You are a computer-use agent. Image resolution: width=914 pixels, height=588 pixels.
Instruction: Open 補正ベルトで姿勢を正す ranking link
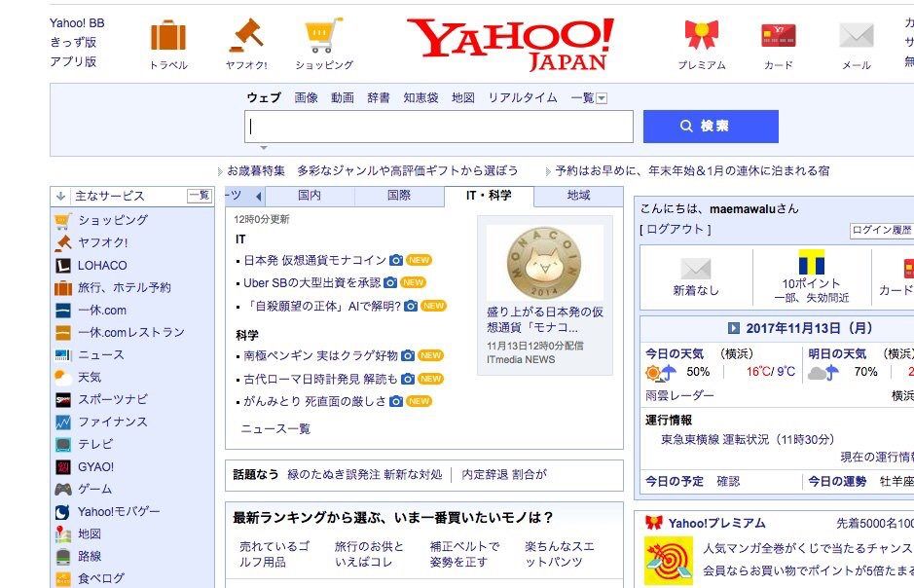pyautogui.click(x=464, y=554)
